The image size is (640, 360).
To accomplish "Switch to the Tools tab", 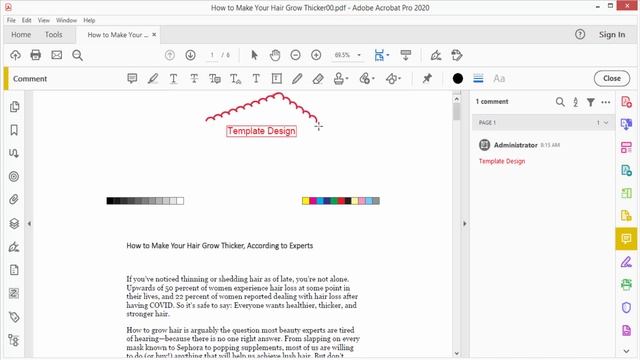I will point(53,35).
